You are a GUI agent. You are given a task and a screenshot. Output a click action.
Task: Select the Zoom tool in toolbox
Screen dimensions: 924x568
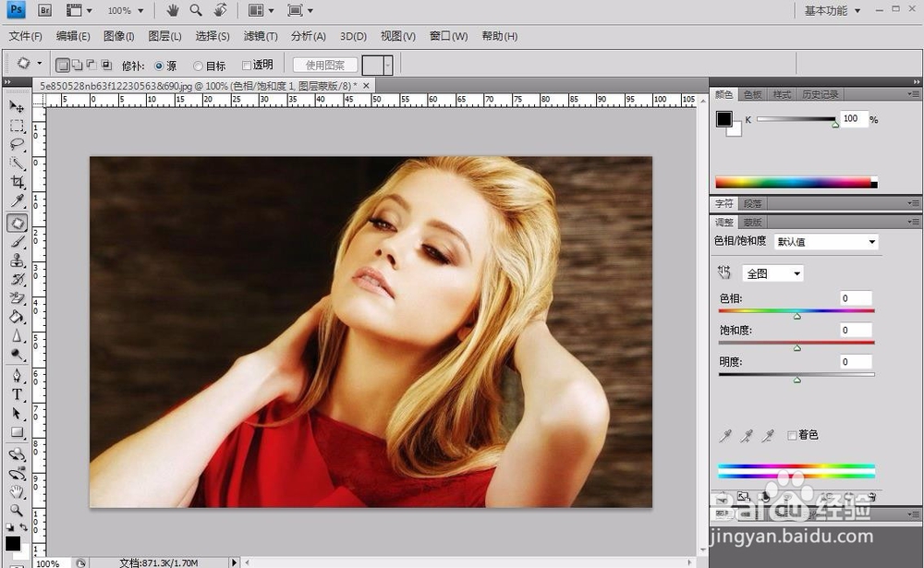[17, 511]
